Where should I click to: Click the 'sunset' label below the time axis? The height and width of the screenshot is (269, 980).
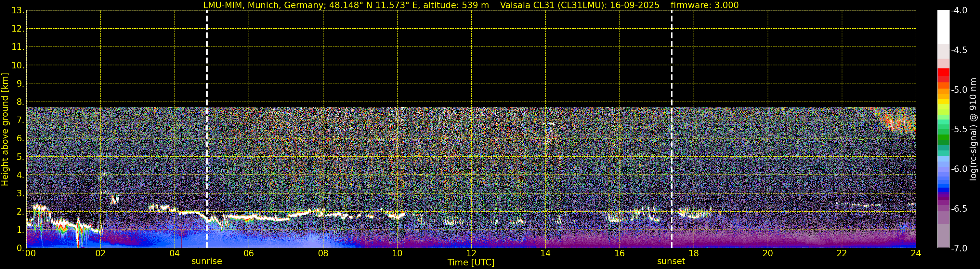coord(671,262)
